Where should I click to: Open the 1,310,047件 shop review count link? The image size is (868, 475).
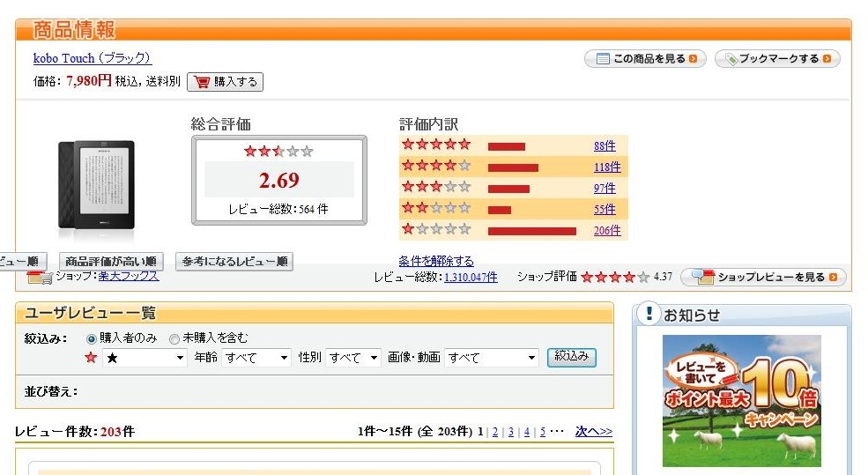click(x=471, y=278)
